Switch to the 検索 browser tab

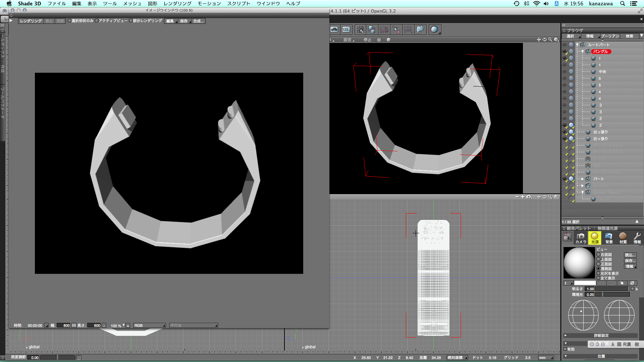point(629,36)
